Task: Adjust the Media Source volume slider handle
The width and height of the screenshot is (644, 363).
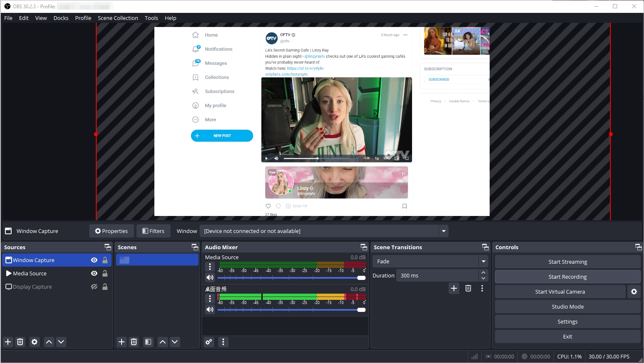Action: coord(361,278)
